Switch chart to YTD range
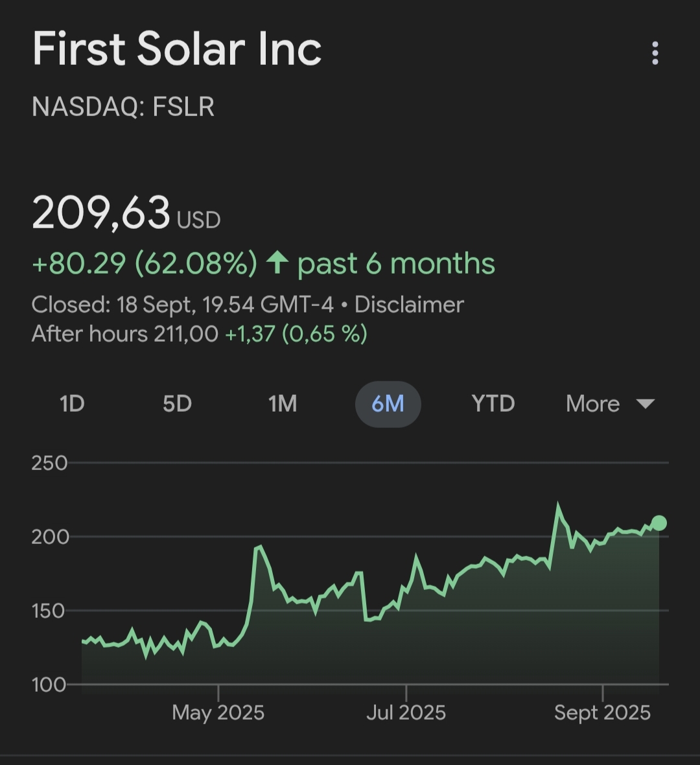The width and height of the screenshot is (700, 765). [x=493, y=404]
